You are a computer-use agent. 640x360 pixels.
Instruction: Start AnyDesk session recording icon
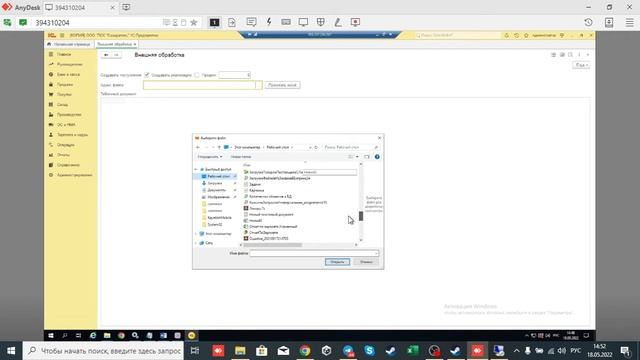point(355,22)
